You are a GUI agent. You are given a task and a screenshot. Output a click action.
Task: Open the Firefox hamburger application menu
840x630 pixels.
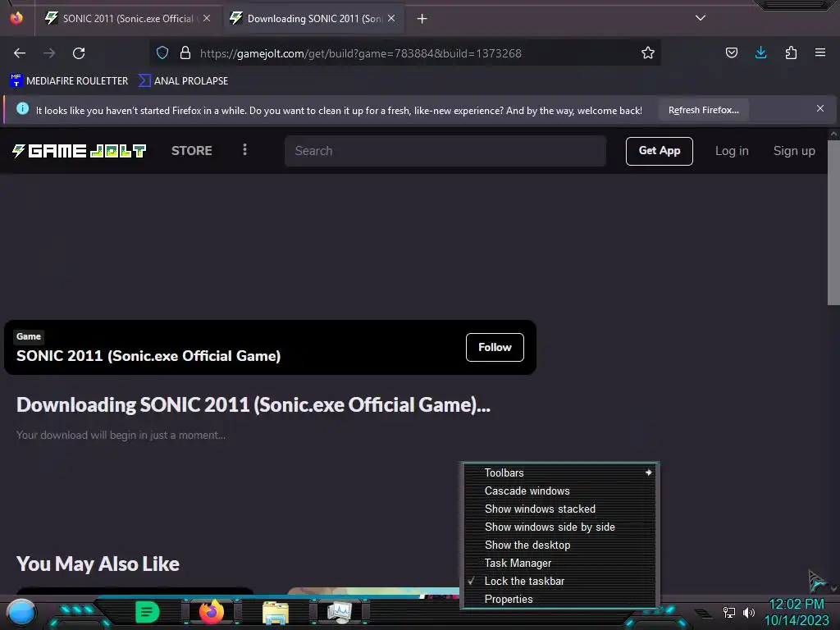(820, 52)
